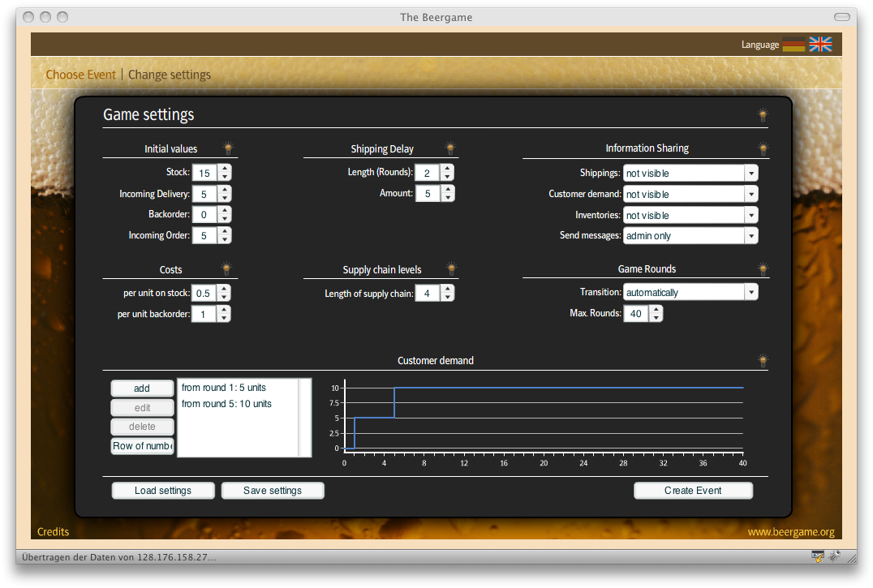The width and height of the screenshot is (873, 588).
Task: Click the Max. Rounds input field
Action: pos(637,313)
